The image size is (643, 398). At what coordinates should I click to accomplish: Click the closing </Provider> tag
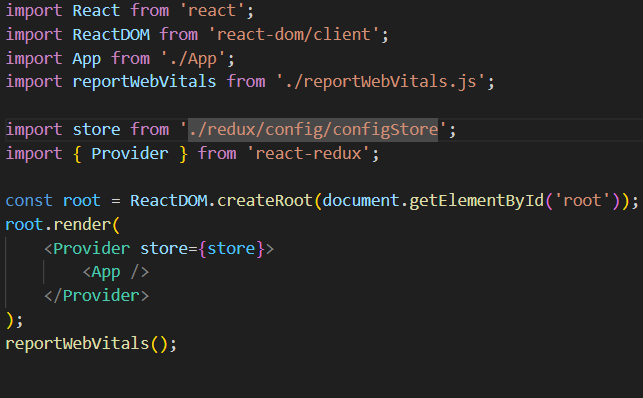[96, 296]
